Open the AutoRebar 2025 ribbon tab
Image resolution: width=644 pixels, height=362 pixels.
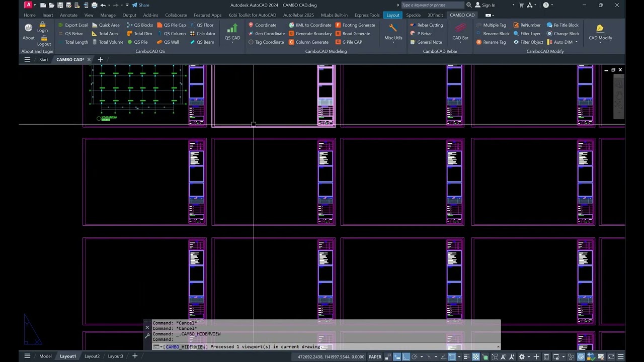coord(298,15)
